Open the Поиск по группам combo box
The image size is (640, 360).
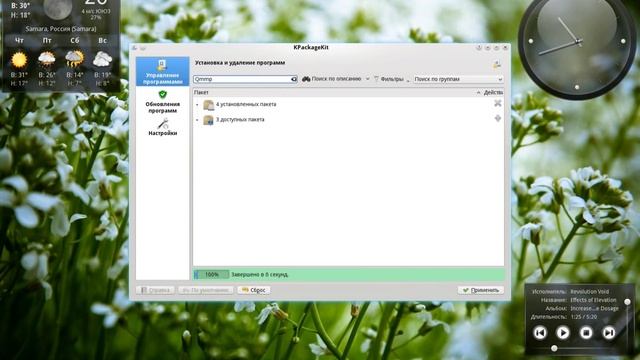point(458,79)
